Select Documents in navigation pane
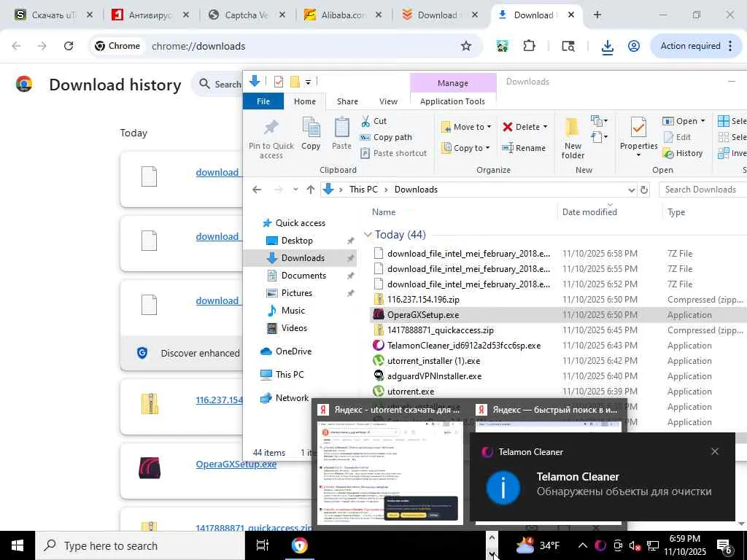 (303, 275)
